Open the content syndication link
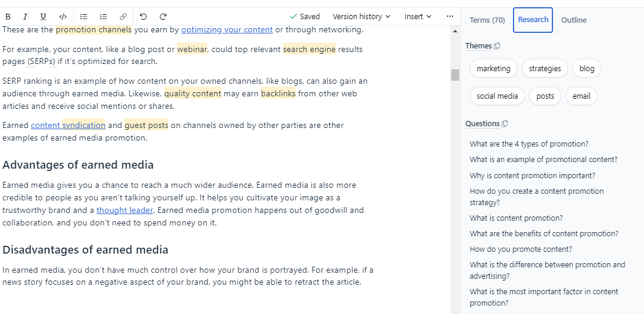 [x=68, y=125]
